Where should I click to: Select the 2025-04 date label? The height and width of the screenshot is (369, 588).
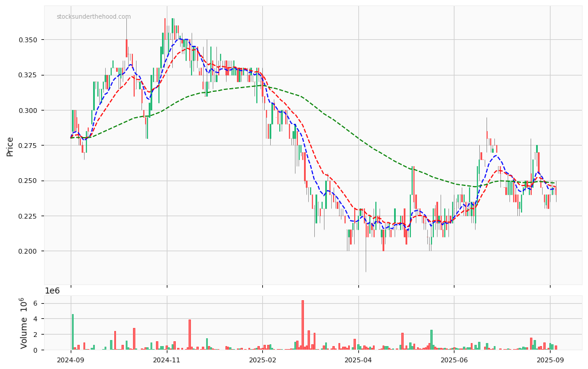[x=358, y=360]
